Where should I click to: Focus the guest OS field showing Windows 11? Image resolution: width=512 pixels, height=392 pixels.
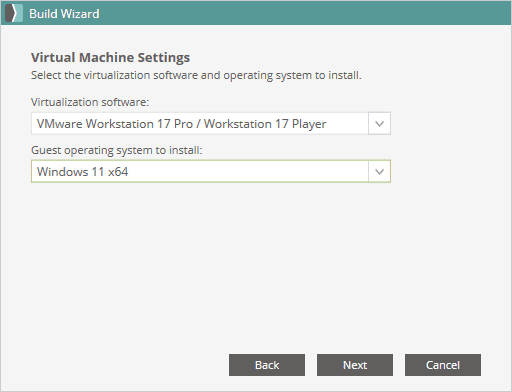[x=211, y=172]
